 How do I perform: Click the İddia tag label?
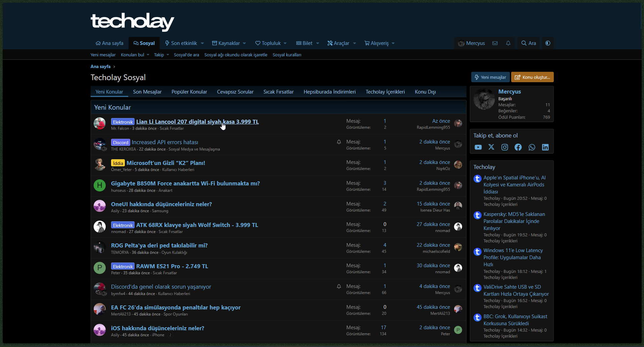pos(118,163)
